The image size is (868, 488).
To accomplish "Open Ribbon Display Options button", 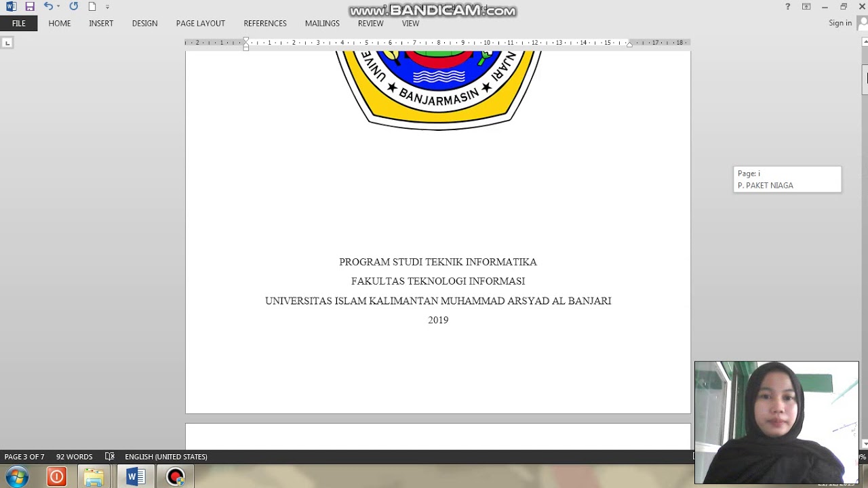I will tap(806, 7).
